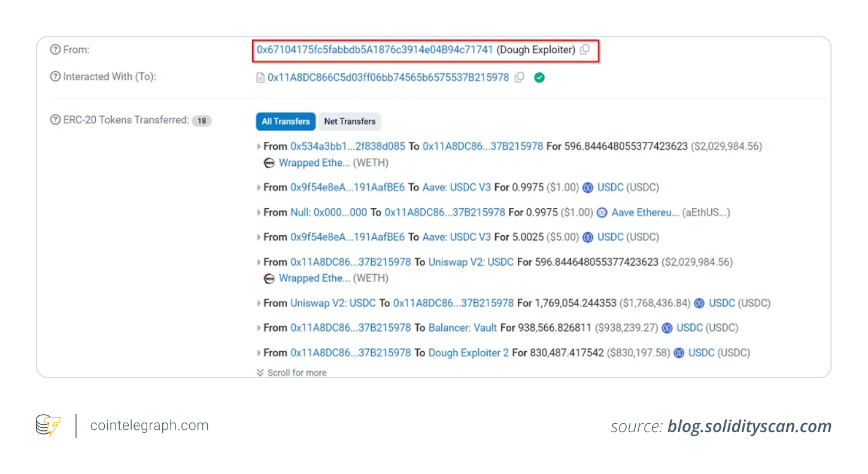Switch to the All Transfers tab

[x=286, y=121]
